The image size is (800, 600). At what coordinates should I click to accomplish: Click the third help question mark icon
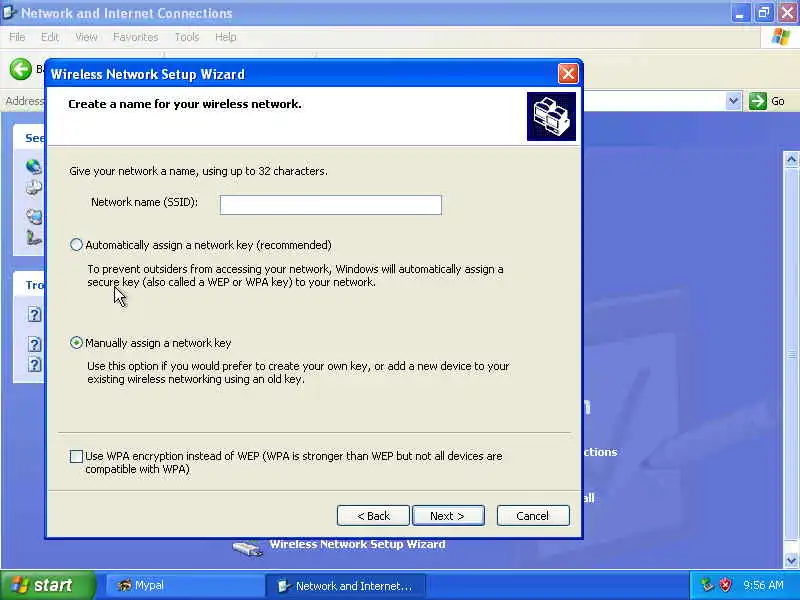coord(34,364)
